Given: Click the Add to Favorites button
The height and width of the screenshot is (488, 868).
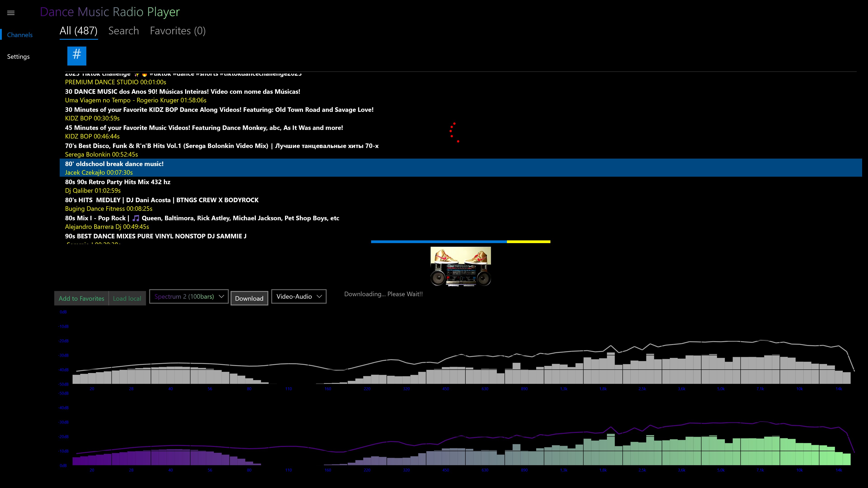Looking at the screenshot, I should [x=81, y=298].
